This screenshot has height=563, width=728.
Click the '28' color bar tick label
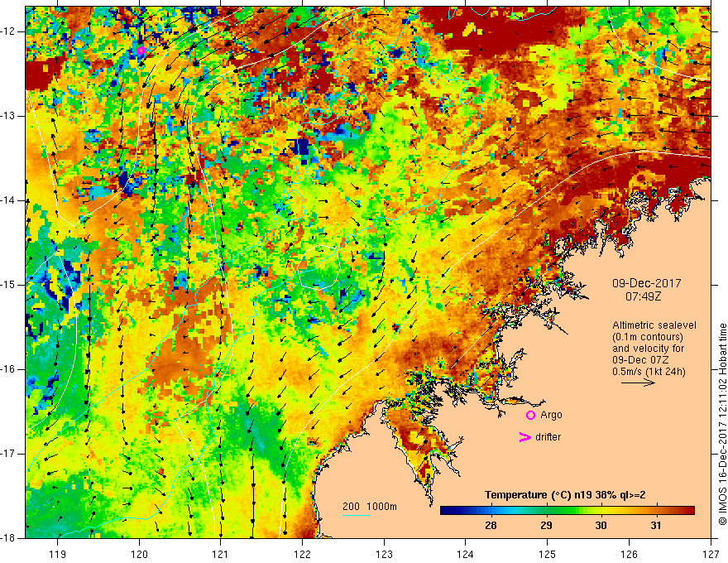491,526
